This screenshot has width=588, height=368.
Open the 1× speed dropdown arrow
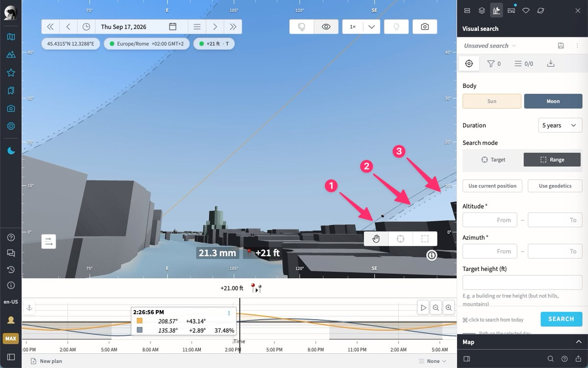pos(371,27)
